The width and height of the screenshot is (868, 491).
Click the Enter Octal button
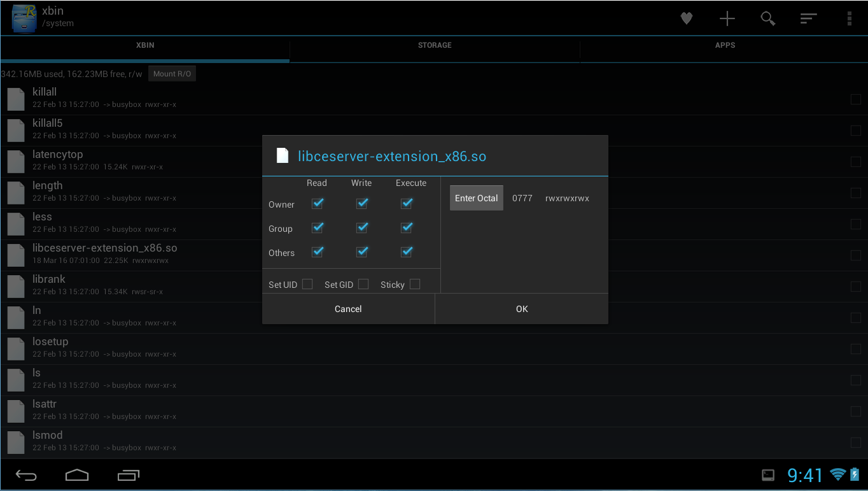click(x=476, y=198)
